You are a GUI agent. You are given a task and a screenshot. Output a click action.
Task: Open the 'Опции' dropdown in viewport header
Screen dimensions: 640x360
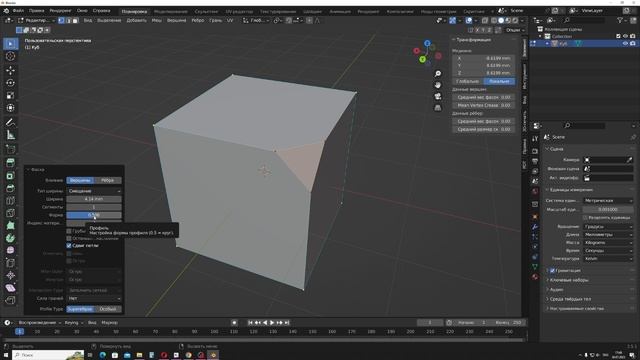514,30
